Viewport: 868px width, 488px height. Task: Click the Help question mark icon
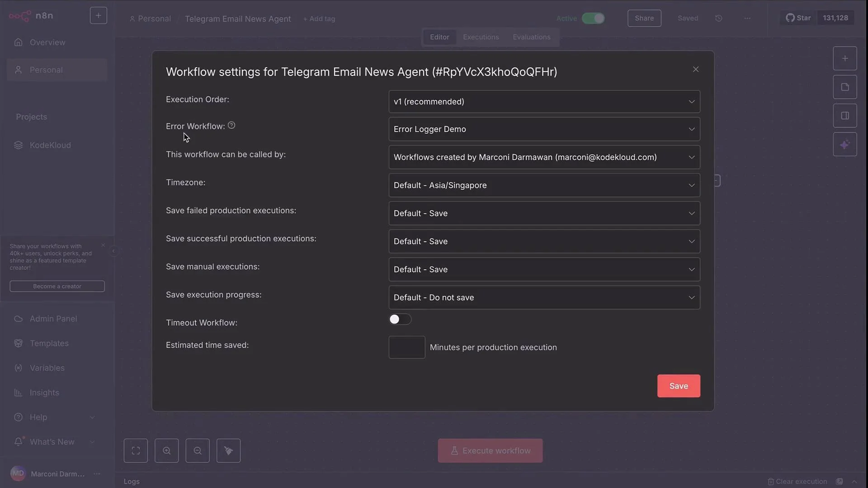18,417
